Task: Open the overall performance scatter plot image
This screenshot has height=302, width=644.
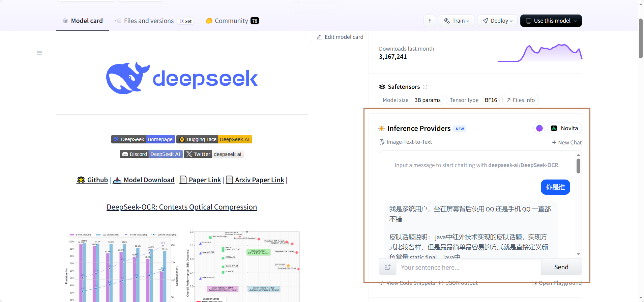Action: click(243, 267)
